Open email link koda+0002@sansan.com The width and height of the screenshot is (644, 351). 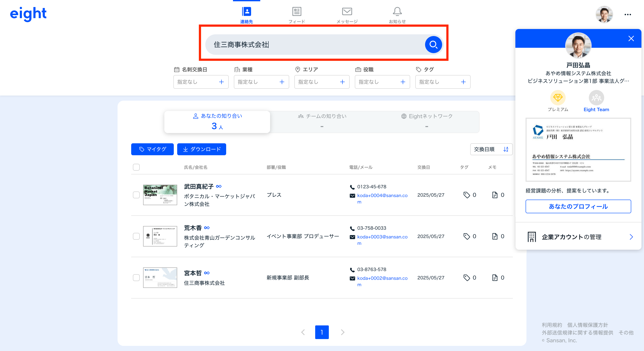pyautogui.click(x=382, y=281)
